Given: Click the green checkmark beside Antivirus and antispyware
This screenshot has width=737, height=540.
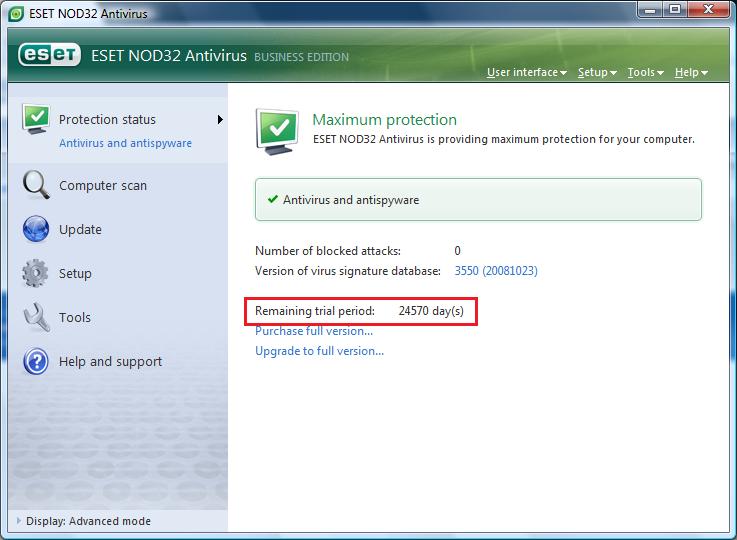Looking at the screenshot, I should pos(273,199).
